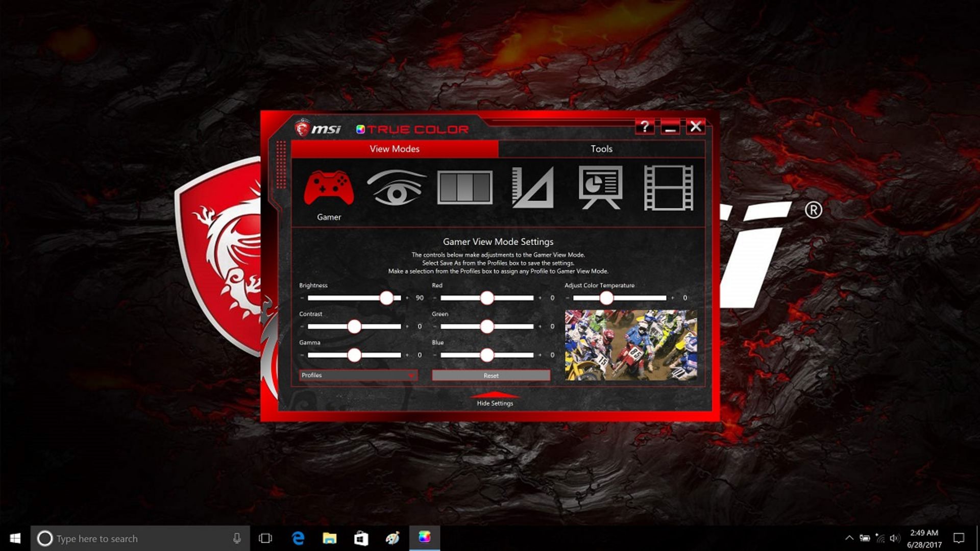
Task: Decrease Gamma with the minus sign
Action: click(302, 355)
